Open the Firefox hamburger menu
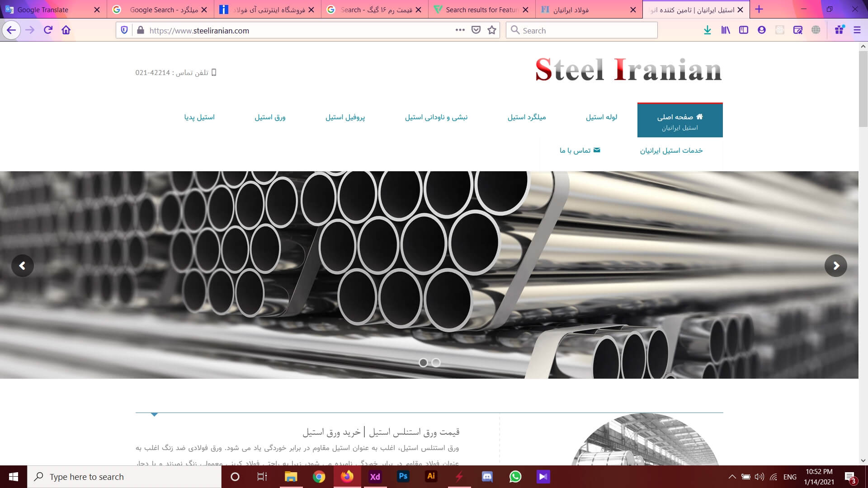This screenshot has height=488, width=868. pos(857,30)
